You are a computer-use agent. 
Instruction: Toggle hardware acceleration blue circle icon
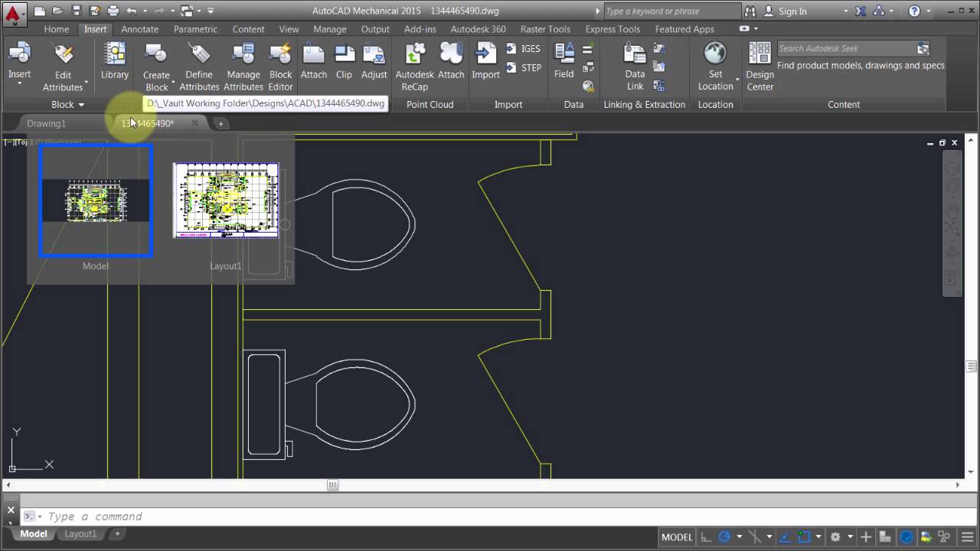pos(906,537)
